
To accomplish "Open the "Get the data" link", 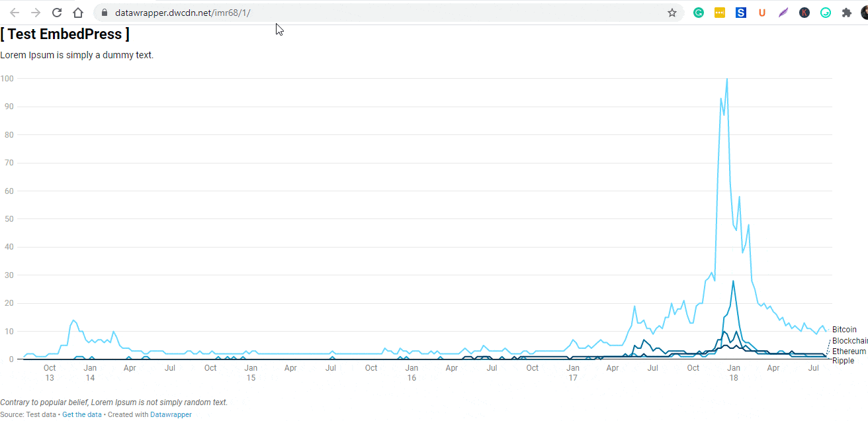I will coord(82,414).
